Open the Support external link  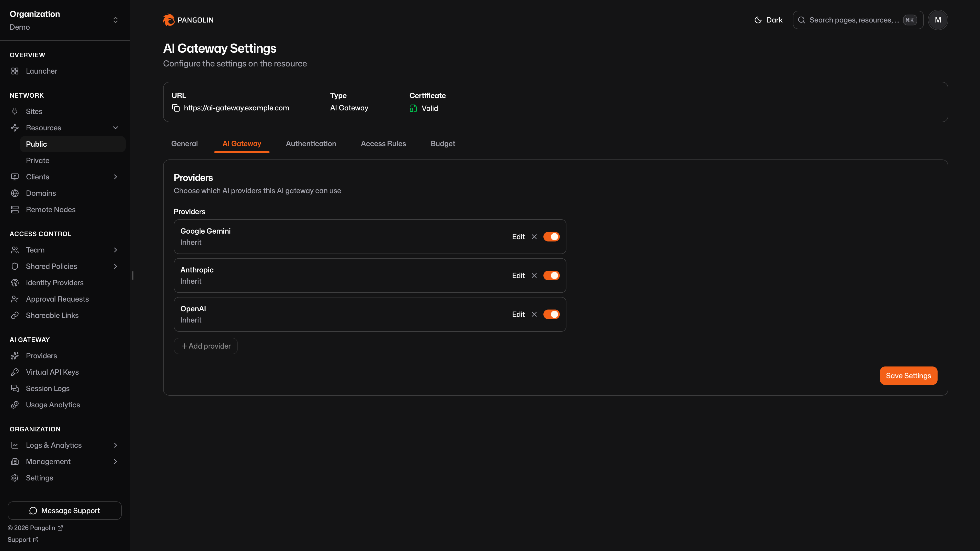click(23, 539)
